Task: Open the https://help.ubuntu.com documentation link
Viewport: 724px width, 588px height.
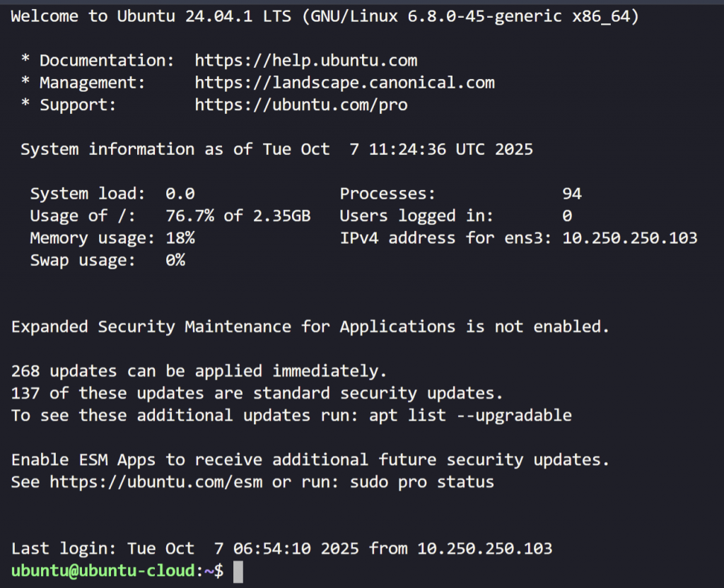Action: coord(305,61)
